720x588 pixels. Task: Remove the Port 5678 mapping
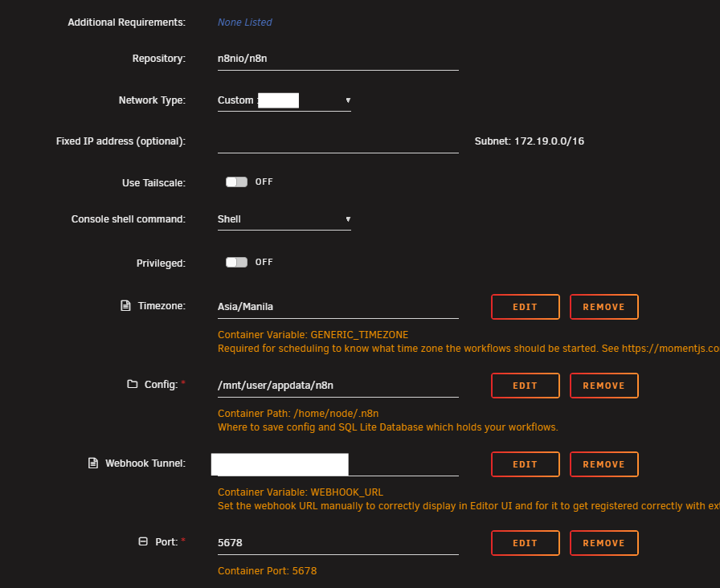603,542
